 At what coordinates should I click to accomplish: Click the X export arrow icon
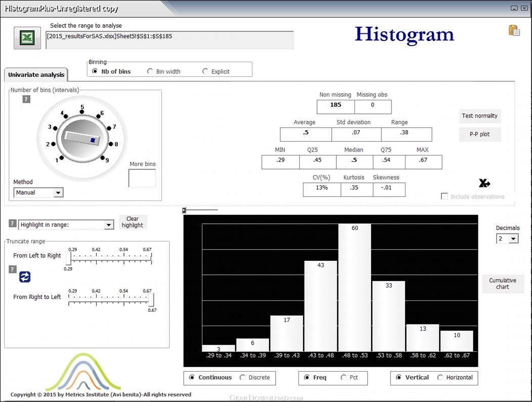(x=484, y=183)
